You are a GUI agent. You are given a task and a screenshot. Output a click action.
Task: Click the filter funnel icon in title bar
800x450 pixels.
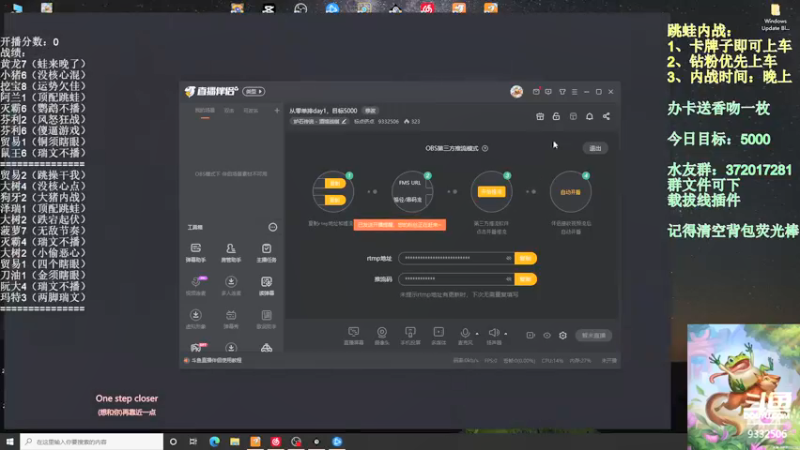pyautogui.click(x=562, y=92)
